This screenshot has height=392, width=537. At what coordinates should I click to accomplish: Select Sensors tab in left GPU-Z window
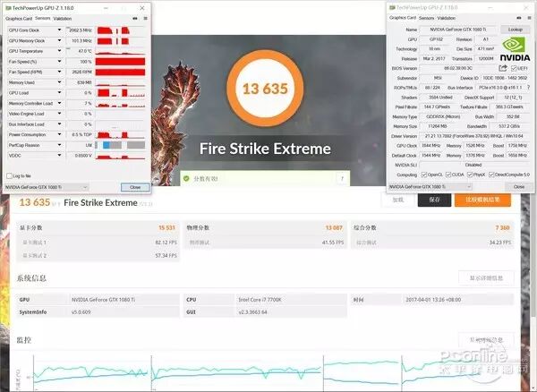42,18
